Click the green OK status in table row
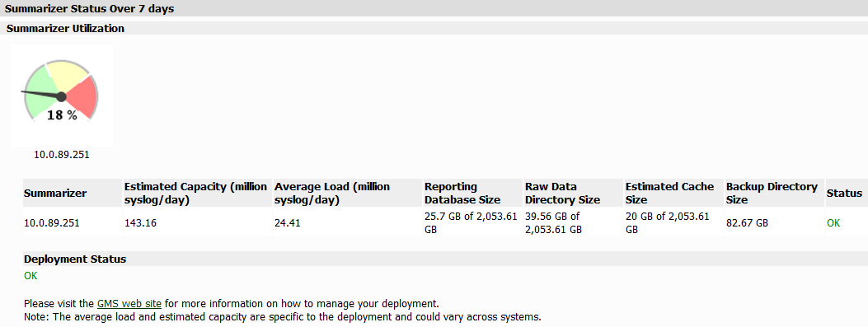The width and height of the screenshot is (868, 327). tap(833, 223)
